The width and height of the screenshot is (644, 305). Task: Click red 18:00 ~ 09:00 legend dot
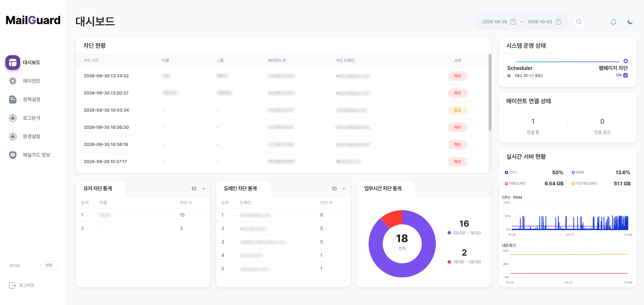449,262
